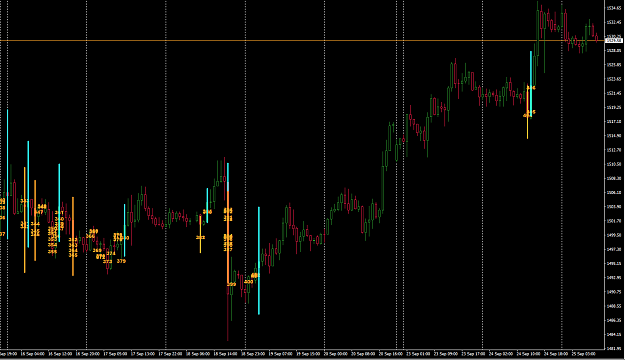The image size is (625, 360).
Task: Click the '18 Sep 23:00' time axis label
Action: (253, 354)
